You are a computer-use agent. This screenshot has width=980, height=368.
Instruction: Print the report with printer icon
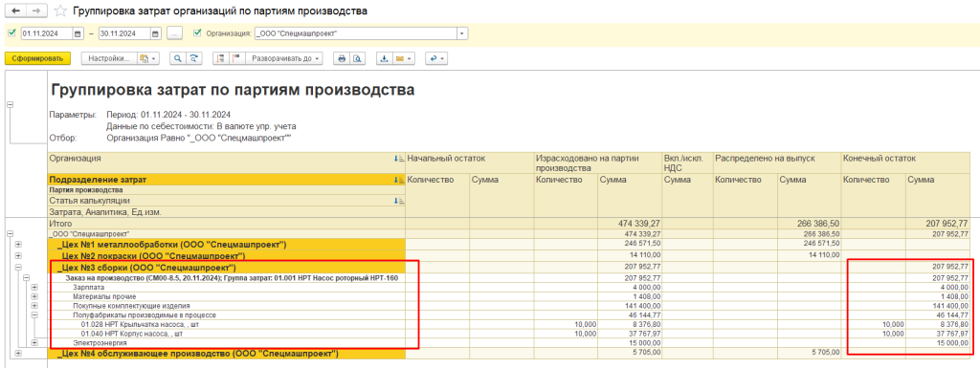click(x=342, y=58)
